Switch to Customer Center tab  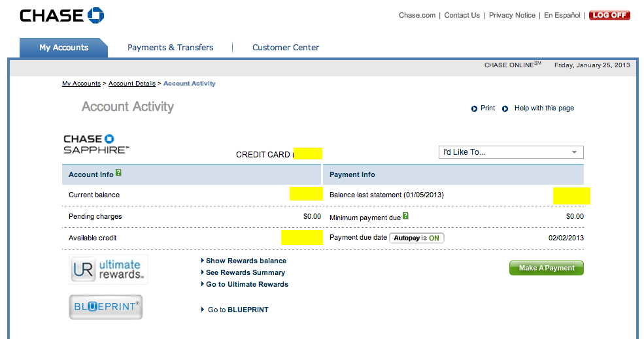286,48
